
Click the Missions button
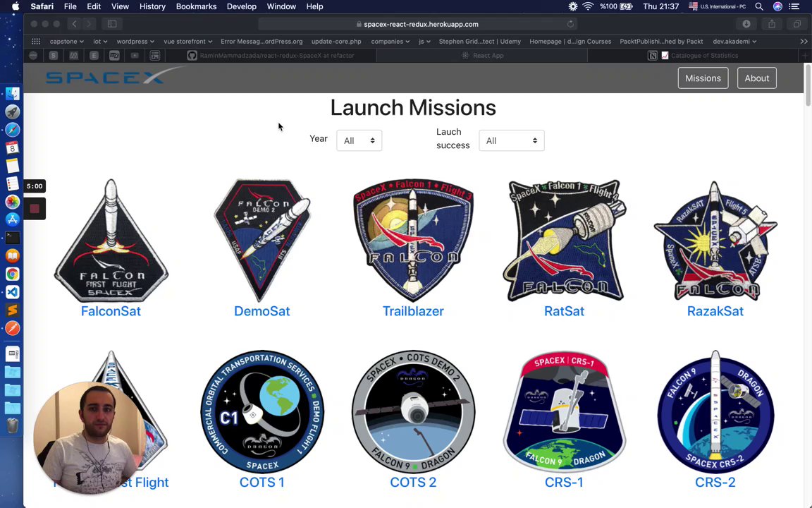point(703,78)
